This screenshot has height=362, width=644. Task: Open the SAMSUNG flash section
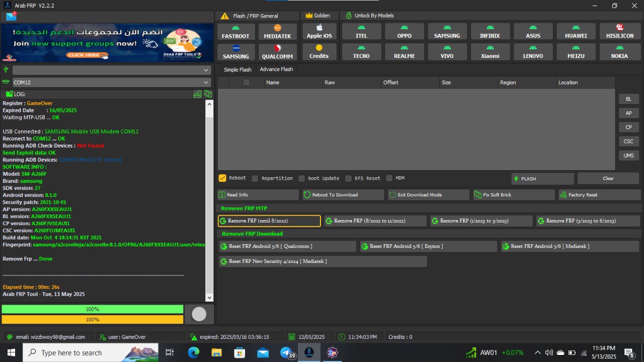coord(236,52)
